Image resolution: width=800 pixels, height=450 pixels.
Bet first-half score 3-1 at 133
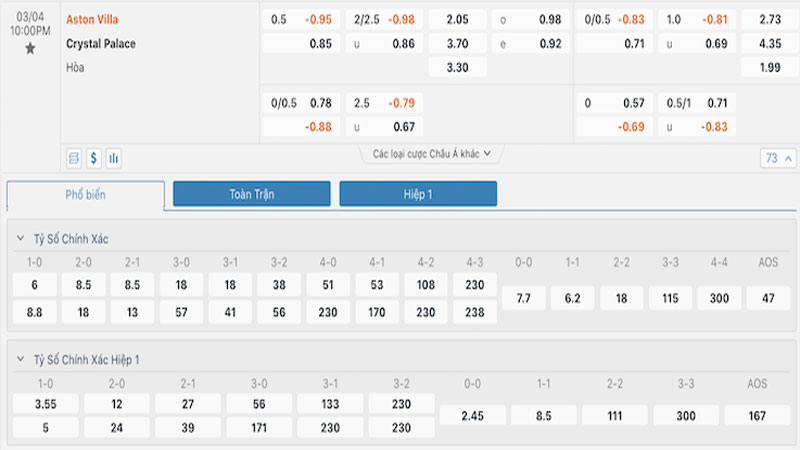pos(330,404)
